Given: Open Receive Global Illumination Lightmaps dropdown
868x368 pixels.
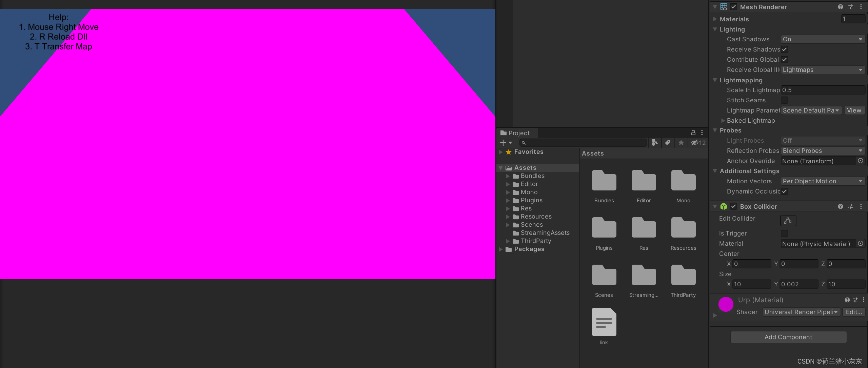Looking at the screenshot, I should click(x=823, y=70).
